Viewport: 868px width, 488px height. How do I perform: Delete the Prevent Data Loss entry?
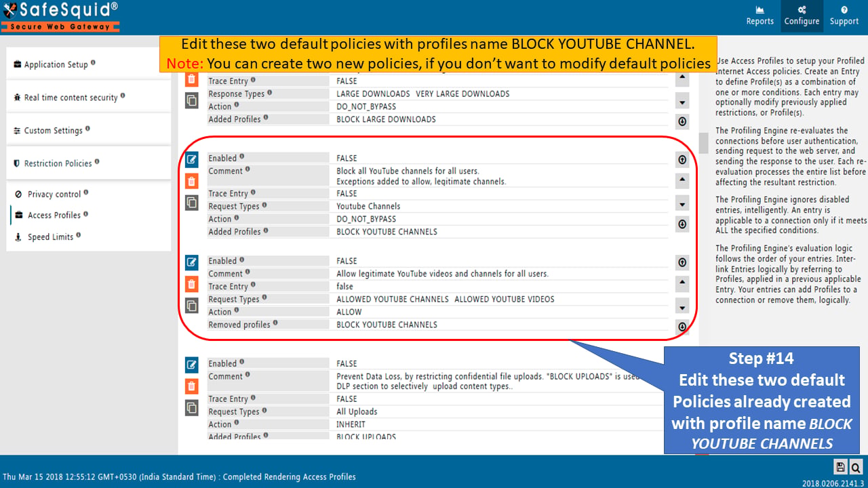tap(192, 386)
